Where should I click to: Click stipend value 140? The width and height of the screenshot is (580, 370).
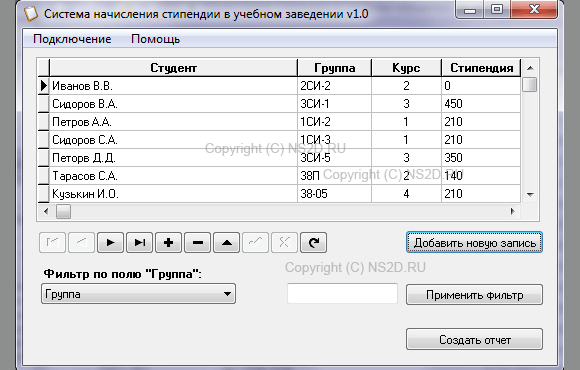click(x=481, y=176)
